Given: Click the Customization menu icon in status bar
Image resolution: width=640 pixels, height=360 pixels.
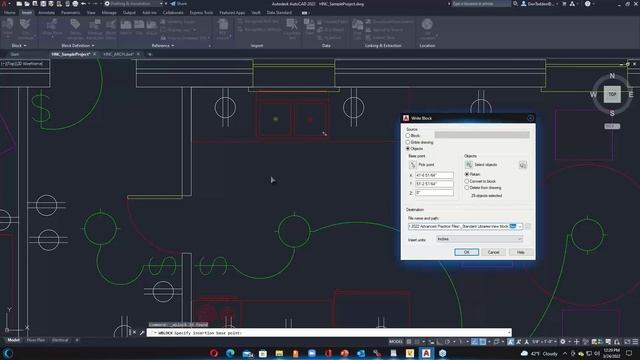Looking at the screenshot, I should [635, 342].
